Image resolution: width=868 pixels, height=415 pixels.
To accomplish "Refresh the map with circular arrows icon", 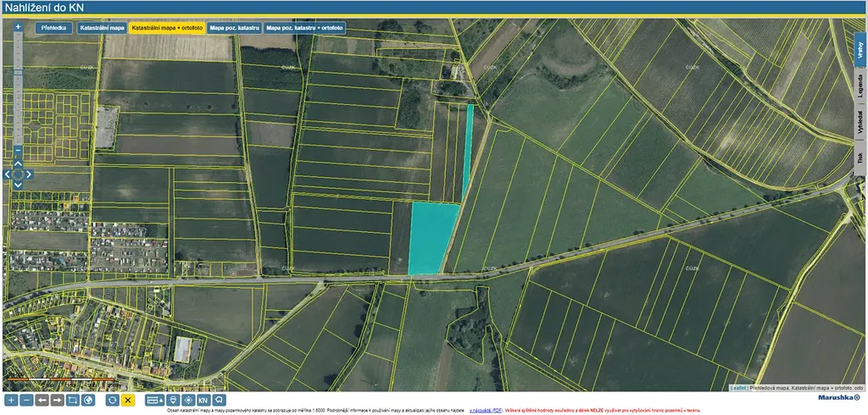I will point(112,400).
